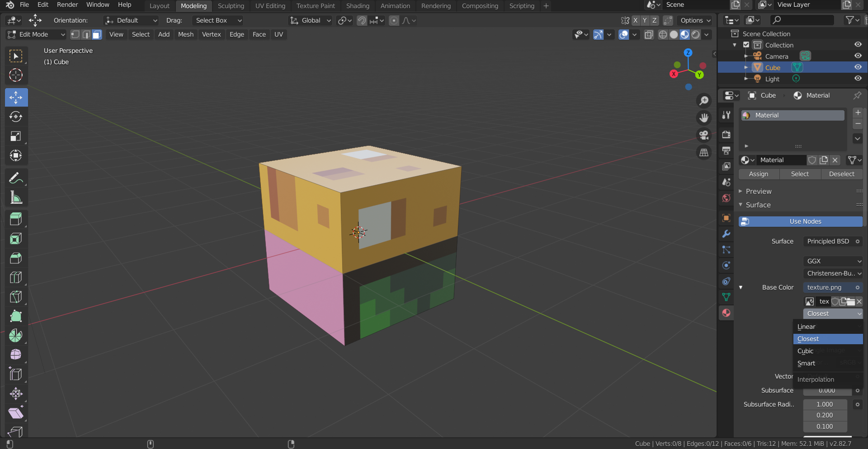Viewport: 868px width, 449px height.
Task: Open the GGX distribution dropdown
Action: (833, 261)
